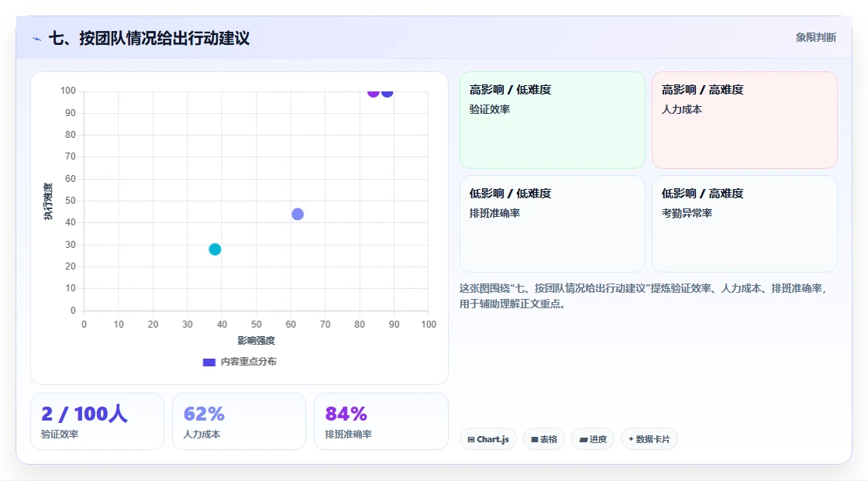The height and width of the screenshot is (481, 868).
Task: Select the dark blue scatter point at the chart's top edge
Action: (387, 92)
